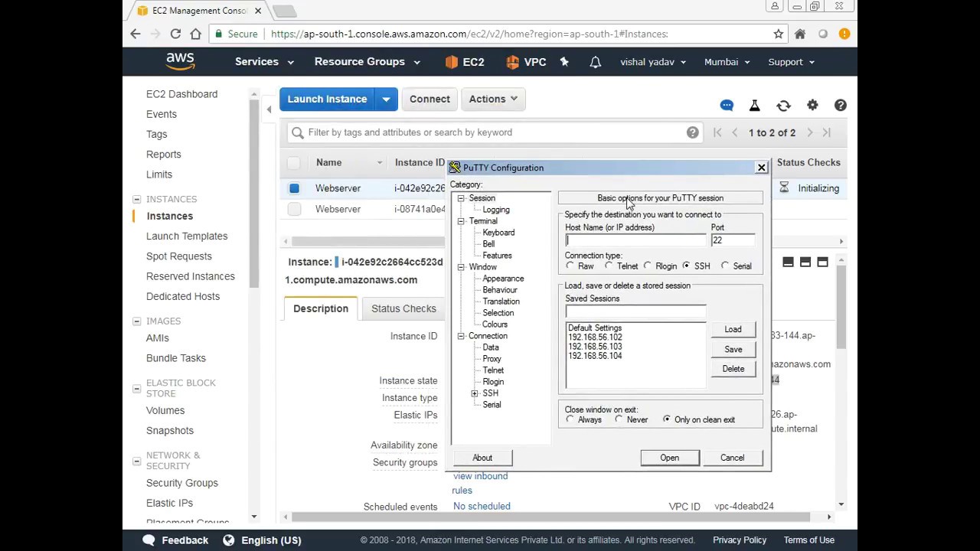Image resolution: width=980 pixels, height=551 pixels.
Task: Open chat feedback bubble icon
Action: coord(727,105)
